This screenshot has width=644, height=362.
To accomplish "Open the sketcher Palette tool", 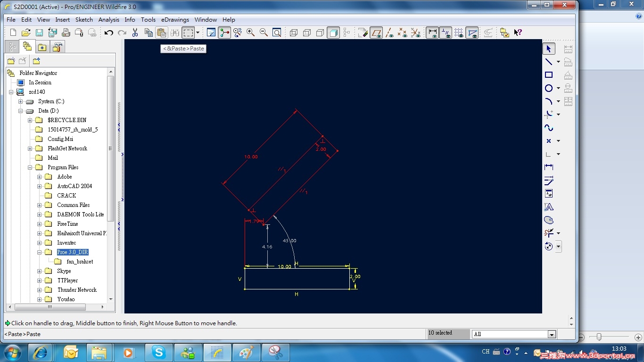I will [549, 220].
